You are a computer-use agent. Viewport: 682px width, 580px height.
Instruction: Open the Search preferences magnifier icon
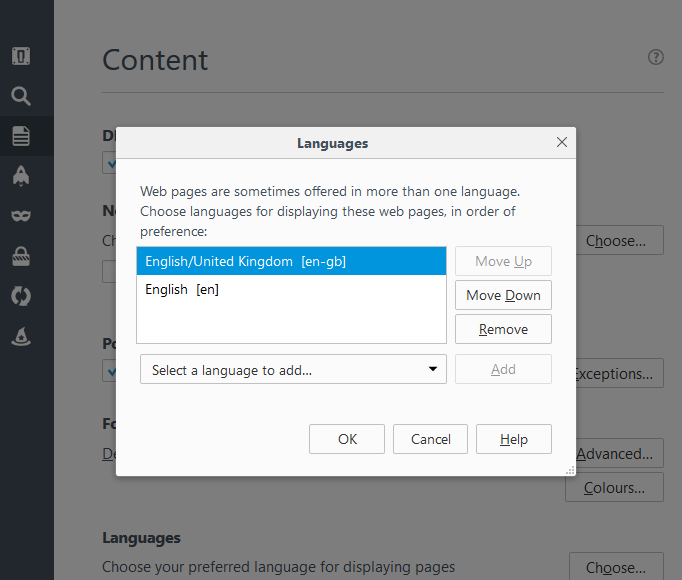tap(21, 96)
